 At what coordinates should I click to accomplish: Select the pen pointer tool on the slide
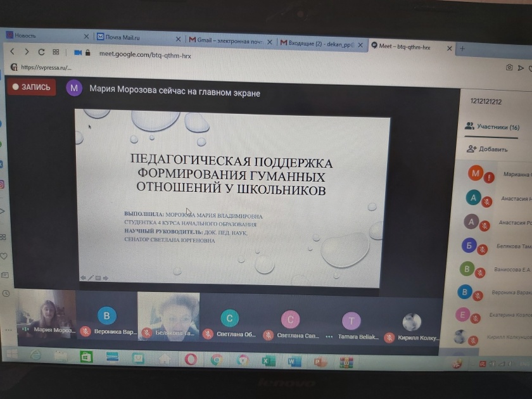pyautogui.click(x=91, y=278)
